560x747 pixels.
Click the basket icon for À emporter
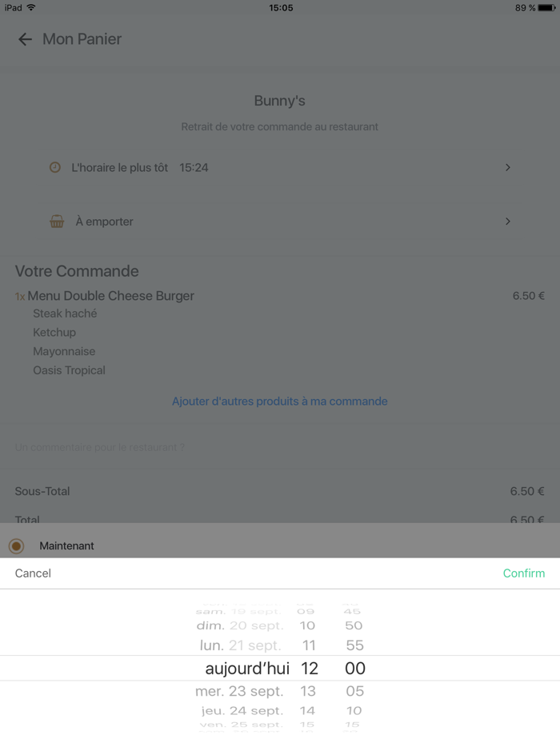57,222
